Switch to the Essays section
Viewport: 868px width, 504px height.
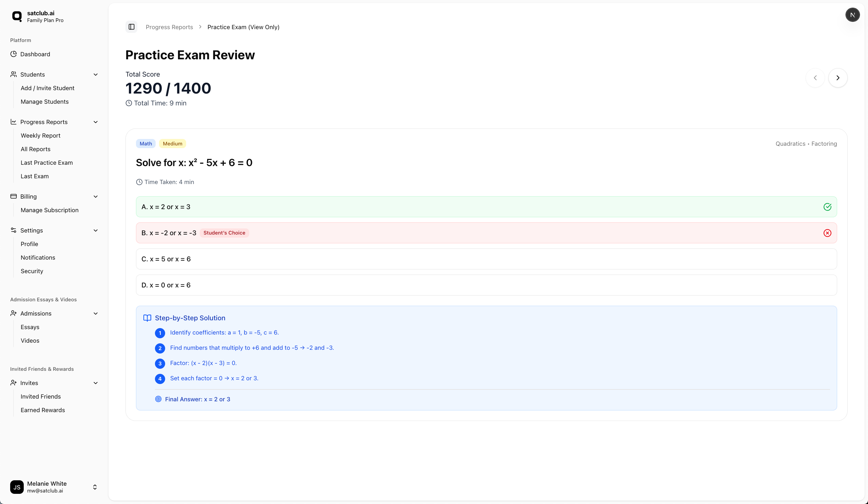click(x=29, y=327)
